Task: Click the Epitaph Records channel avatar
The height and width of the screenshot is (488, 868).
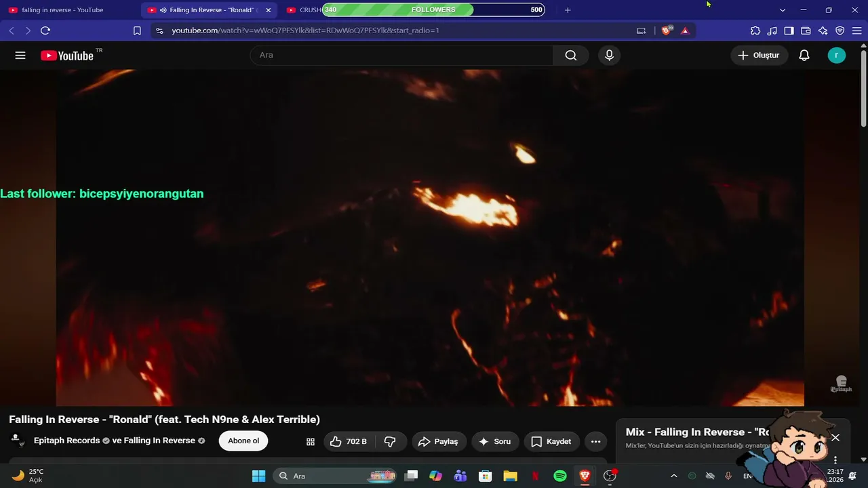Action: pyautogui.click(x=17, y=441)
